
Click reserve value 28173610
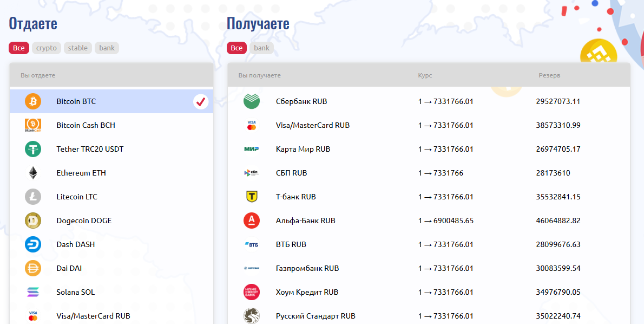553,173
